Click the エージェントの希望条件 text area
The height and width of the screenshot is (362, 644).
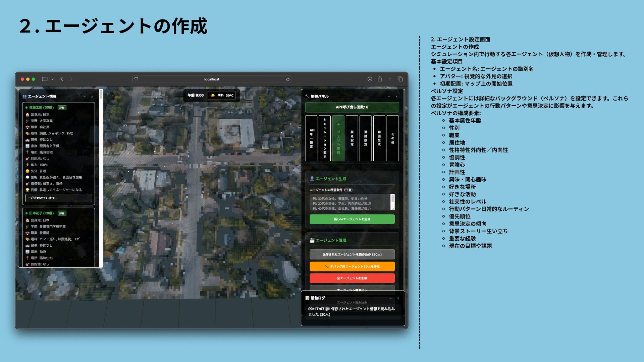[350, 202]
